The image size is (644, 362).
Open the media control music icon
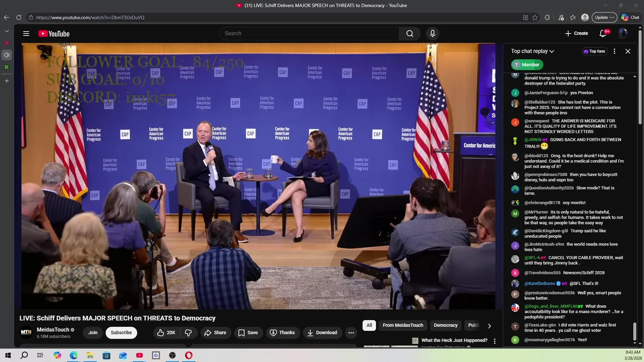coord(561,18)
